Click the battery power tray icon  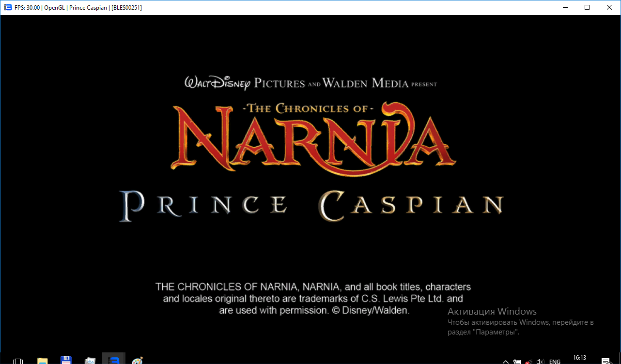tap(517, 361)
